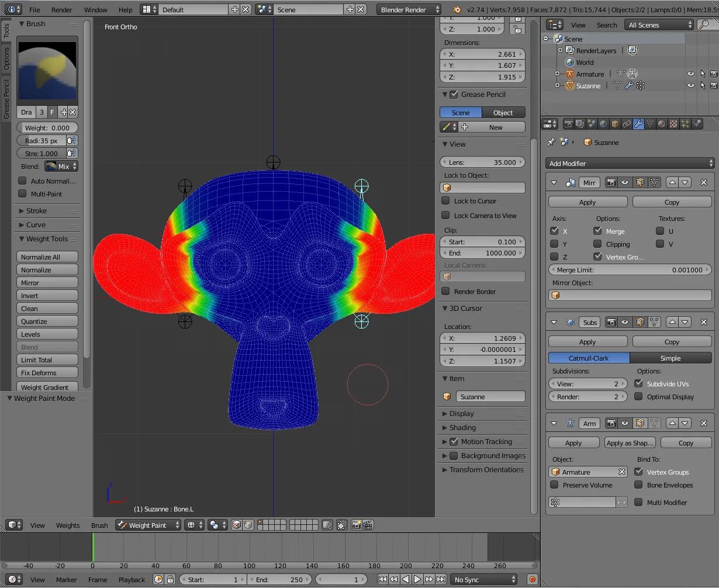Uncheck Subdivide UVs option
Image resolution: width=719 pixels, height=588 pixels.
click(638, 383)
